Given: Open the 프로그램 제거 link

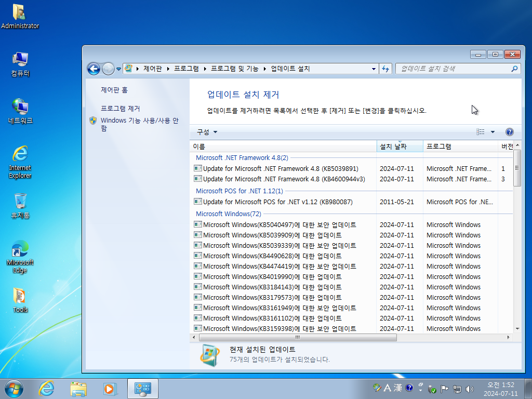Looking at the screenshot, I should [120, 109].
